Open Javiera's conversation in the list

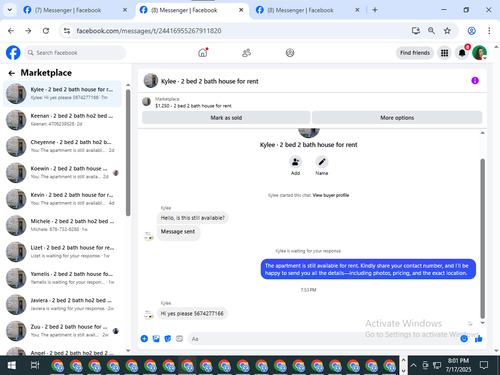pos(62,304)
